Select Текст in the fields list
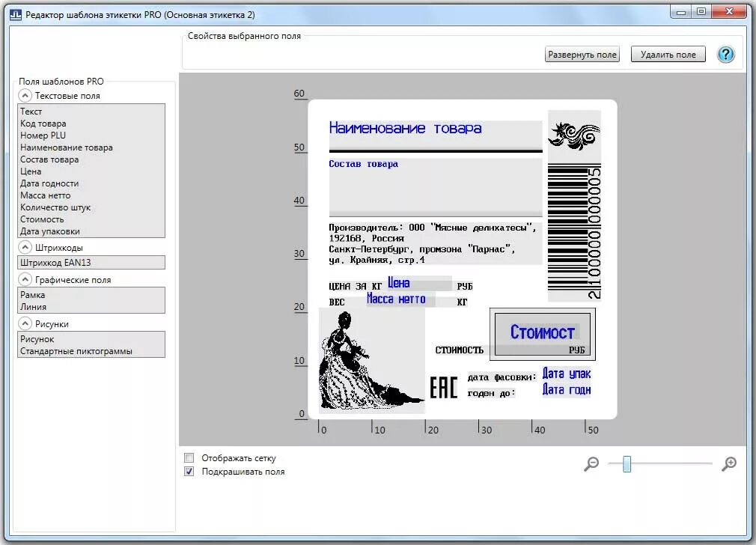This screenshot has height=545, width=756. click(91, 112)
